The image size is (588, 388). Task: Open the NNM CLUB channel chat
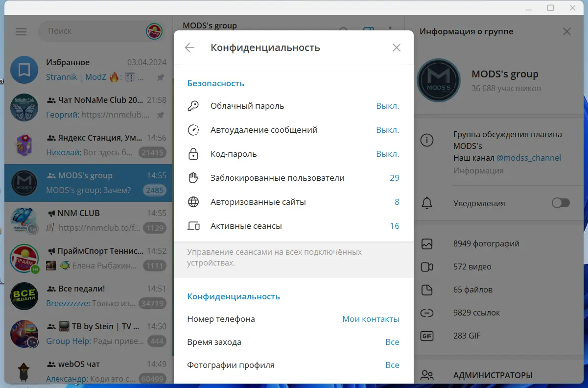pos(88,220)
